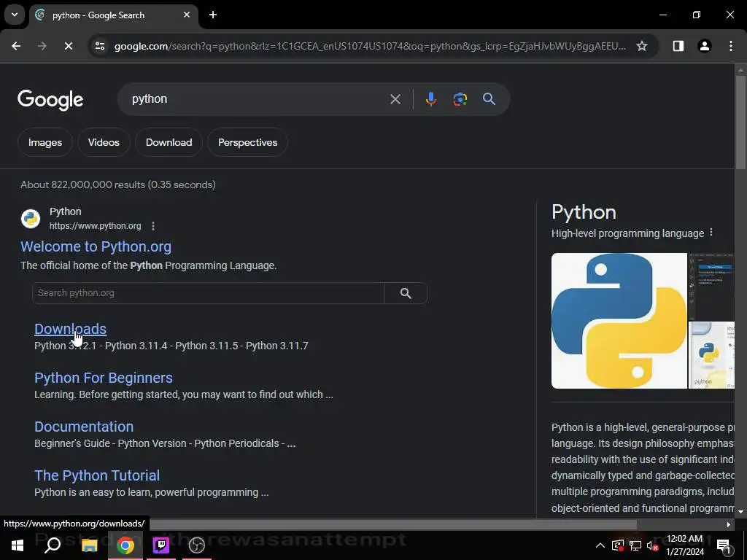Switch to Chrome in taskbar
The width and height of the screenshot is (747, 560).
pos(125,545)
